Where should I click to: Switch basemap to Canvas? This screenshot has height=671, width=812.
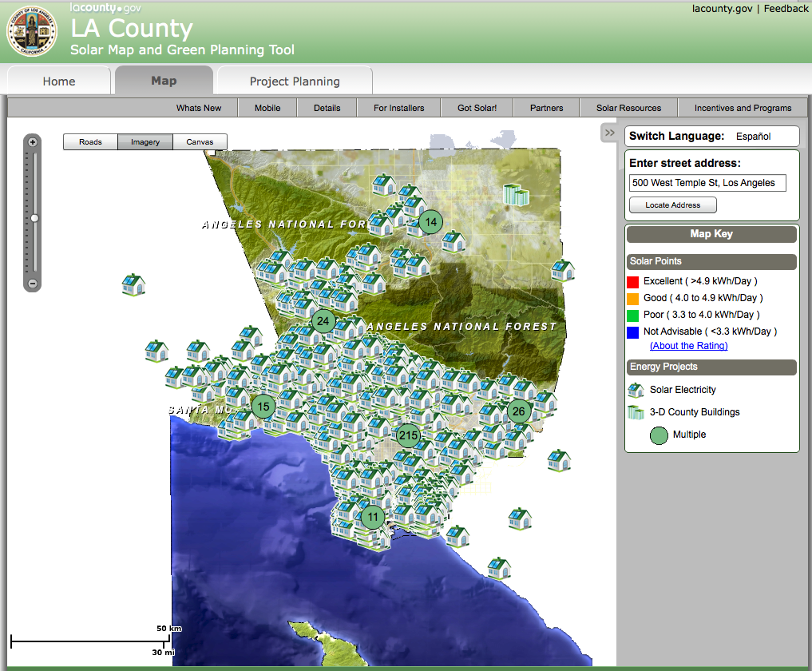click(200, 142)
